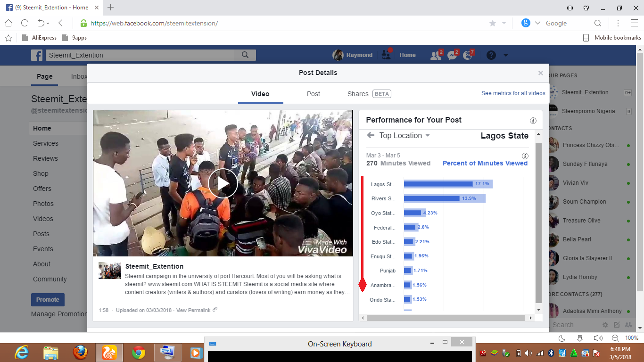Click the browser Home icon
The width and height of the screenshot is (644, 362).
coord(8,23)
